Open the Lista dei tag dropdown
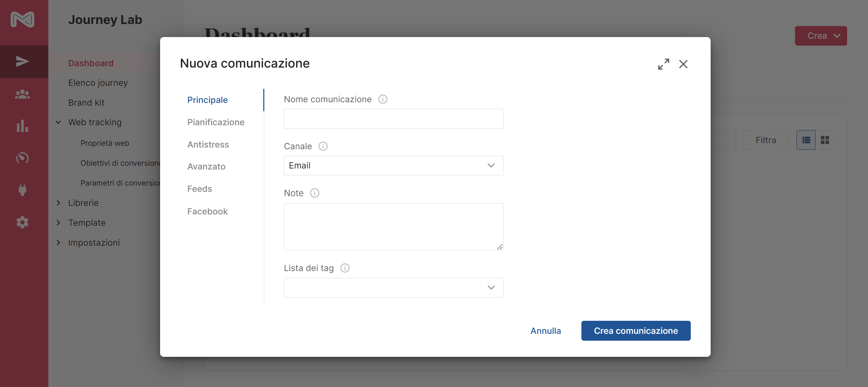The width and height of the screenshot is (868, 387). pos(394,288)
